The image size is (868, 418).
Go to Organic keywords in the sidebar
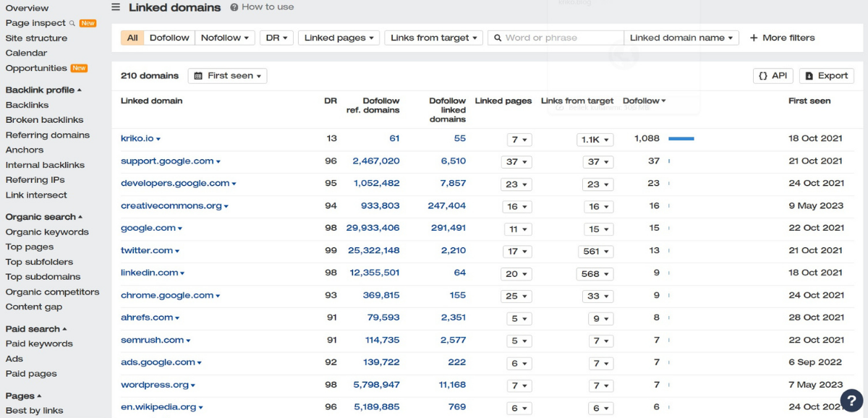pyautogui.click(x=47, y=232)
